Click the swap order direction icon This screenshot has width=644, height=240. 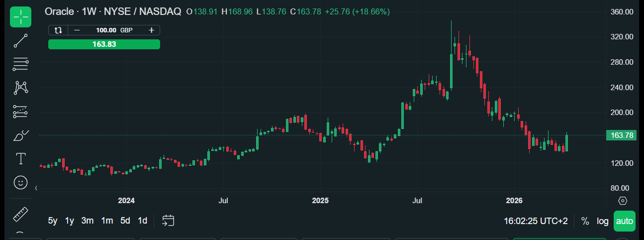click(58, 30)
